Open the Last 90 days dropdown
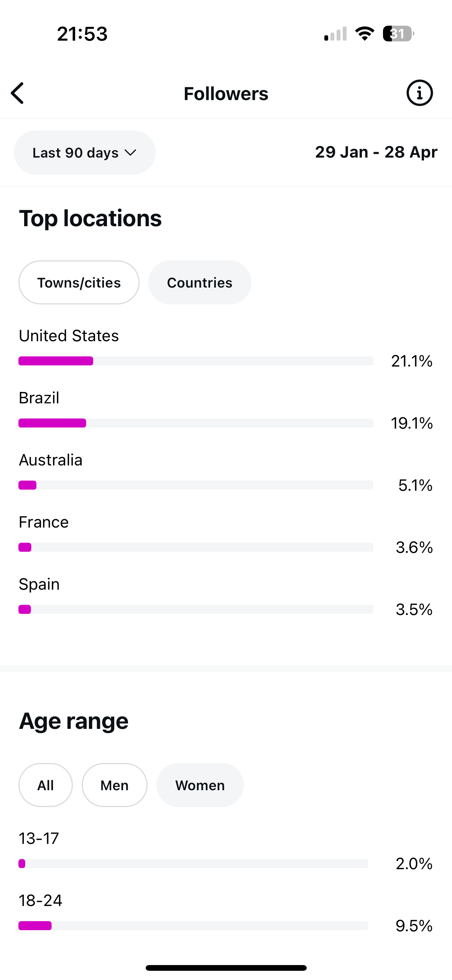 click(85, 153)
